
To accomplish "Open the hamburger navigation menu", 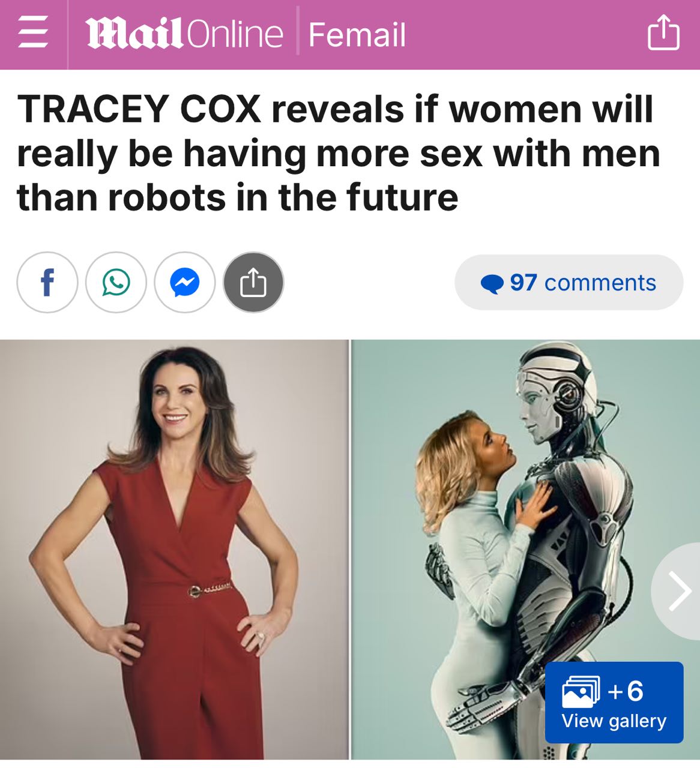I will [33, 33].
